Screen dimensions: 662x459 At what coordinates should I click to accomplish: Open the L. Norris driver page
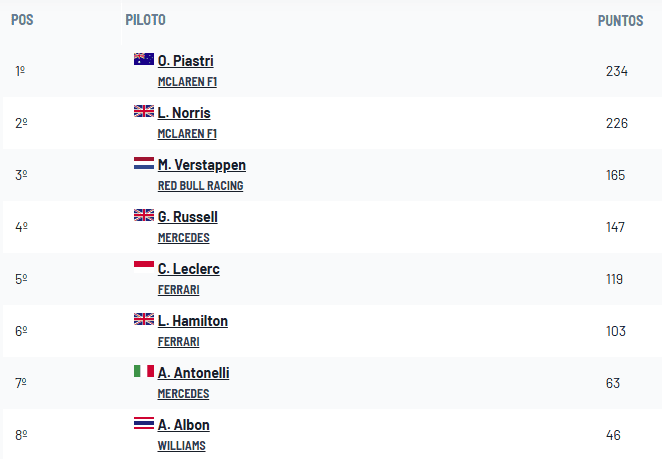pos(184,113)
